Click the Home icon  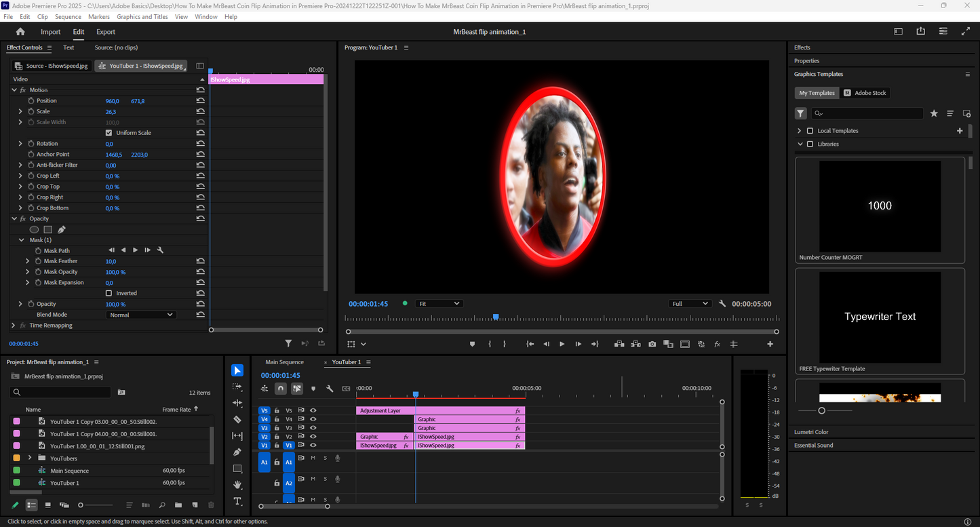pos(20,32)
